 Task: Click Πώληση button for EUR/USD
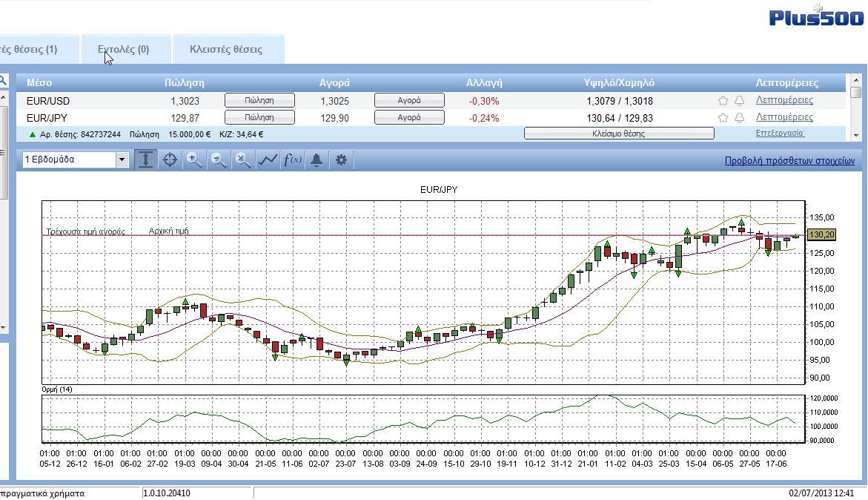[259, 100]
